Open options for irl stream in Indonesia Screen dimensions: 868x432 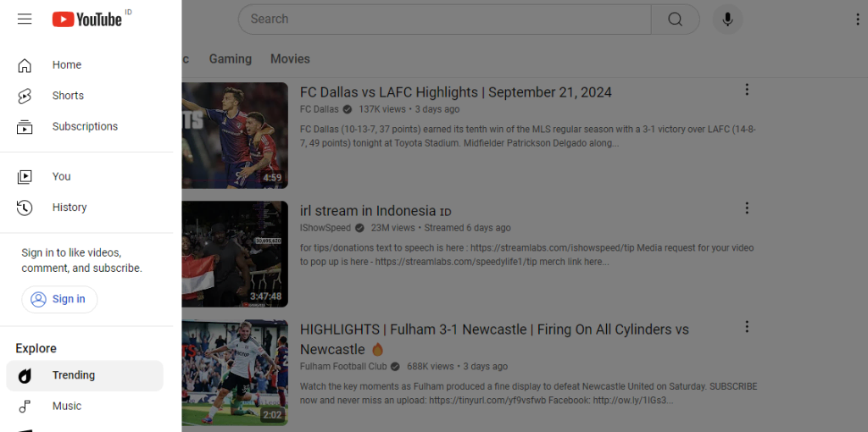point(747,208)
